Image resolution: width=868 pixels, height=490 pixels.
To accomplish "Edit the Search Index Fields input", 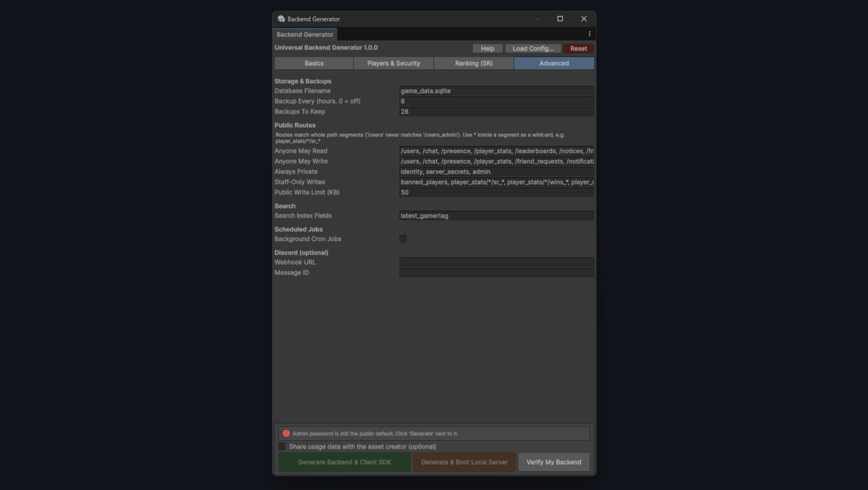I will tap(497, 216).
